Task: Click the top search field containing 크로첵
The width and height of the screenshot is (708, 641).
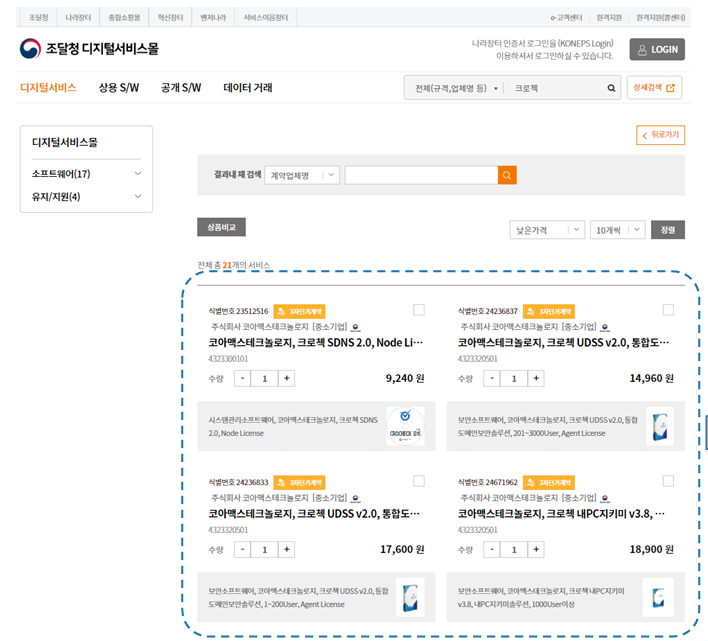Action: [555, 88]
